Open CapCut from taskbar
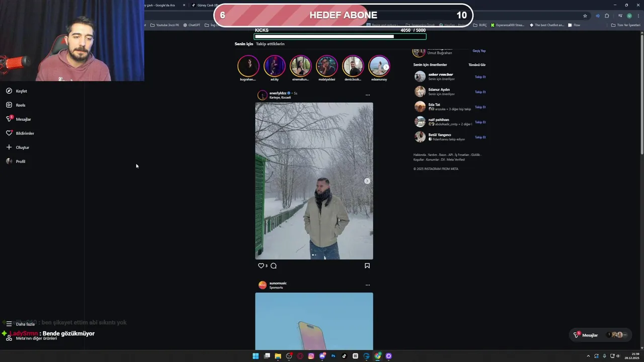The width and height of the screenshot is (644, 362). coord(355,356)
